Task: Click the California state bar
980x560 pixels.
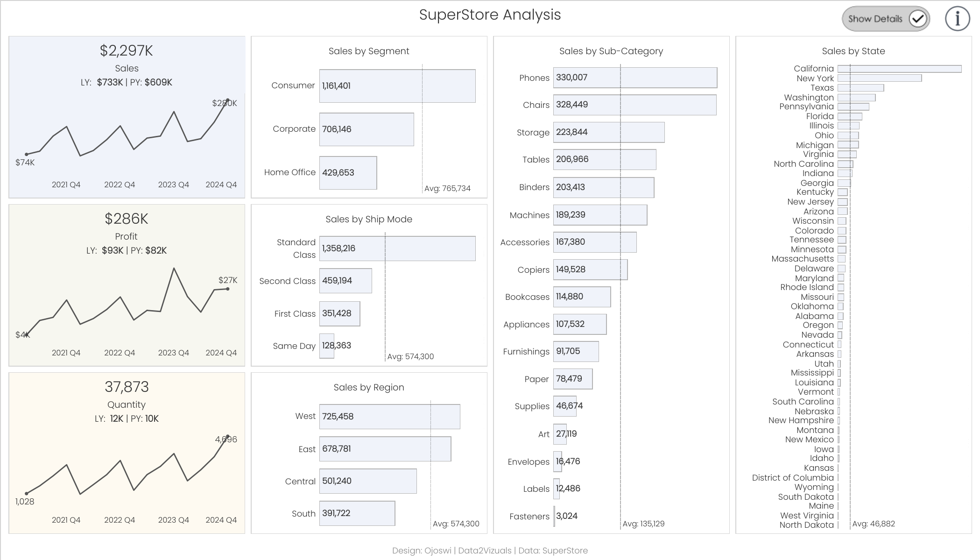Action: pos(899,69)
